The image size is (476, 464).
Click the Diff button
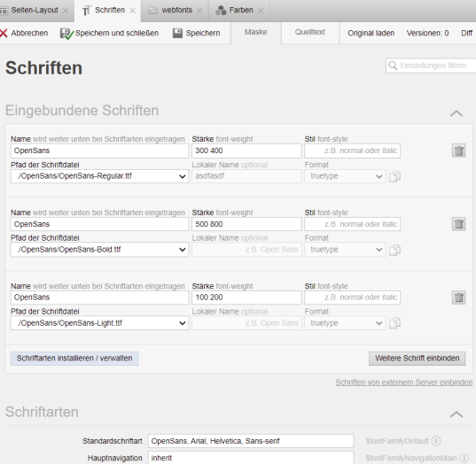467,33
